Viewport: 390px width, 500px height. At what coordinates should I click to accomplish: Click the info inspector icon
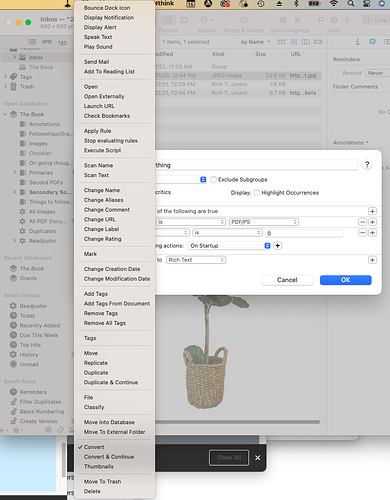pyautogui.click(x=357, y=42)
